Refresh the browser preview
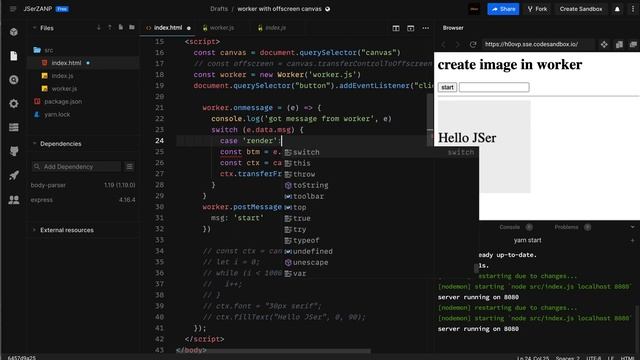 click(473, 44)
